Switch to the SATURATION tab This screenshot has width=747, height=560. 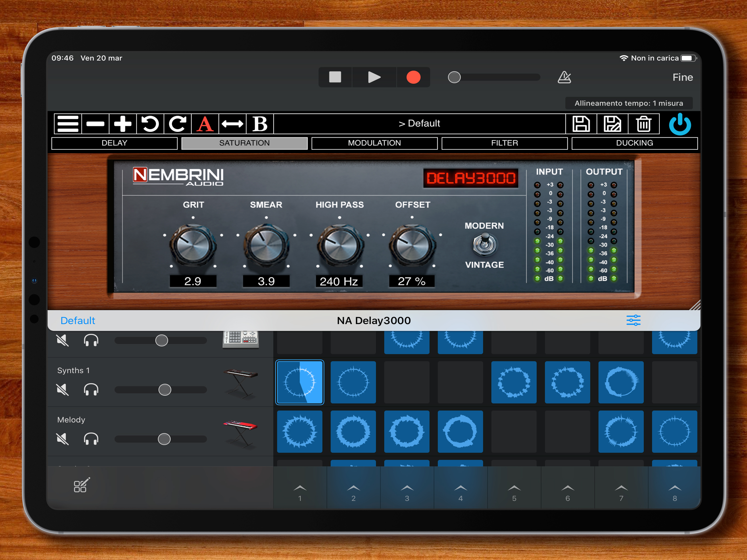[x=244, y=143]
